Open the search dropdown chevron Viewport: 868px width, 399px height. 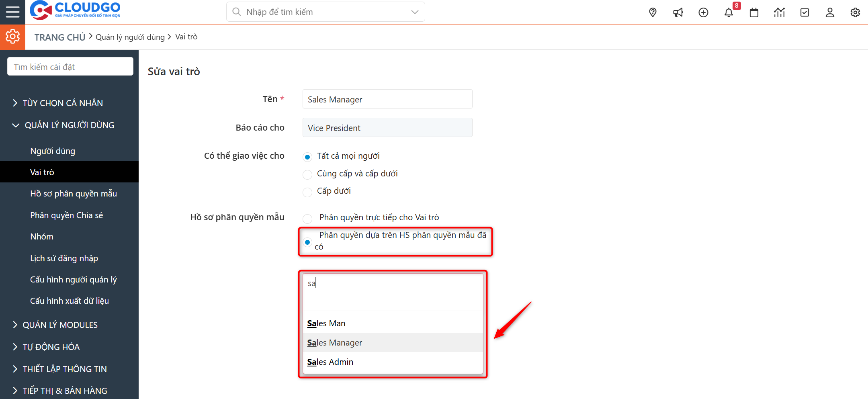pos(414,12)
